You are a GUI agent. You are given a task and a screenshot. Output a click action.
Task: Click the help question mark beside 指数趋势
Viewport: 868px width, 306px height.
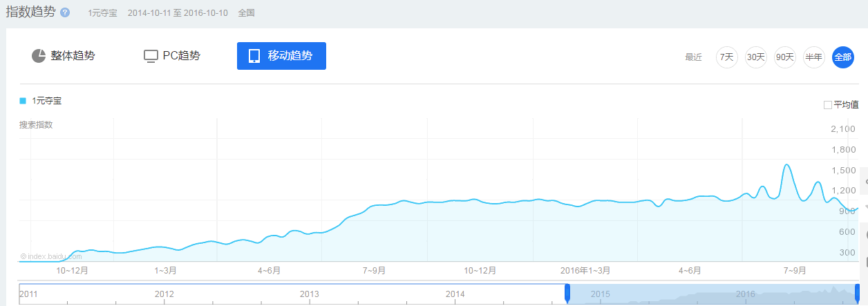point(65,12)
